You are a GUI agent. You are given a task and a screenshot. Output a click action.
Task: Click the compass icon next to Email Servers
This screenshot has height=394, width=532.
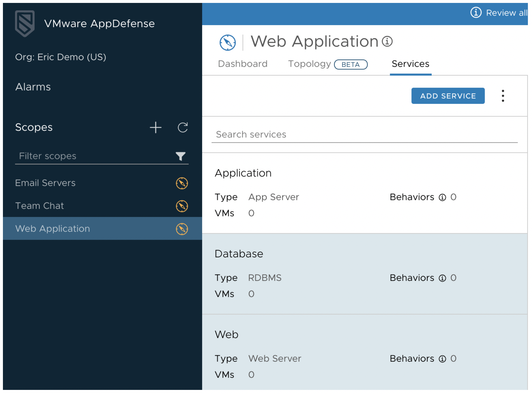[x=182, y=183]
